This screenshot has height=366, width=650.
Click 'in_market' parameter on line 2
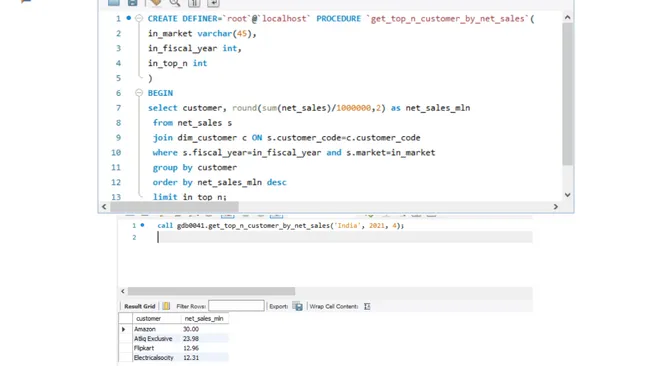click(170, 34)
